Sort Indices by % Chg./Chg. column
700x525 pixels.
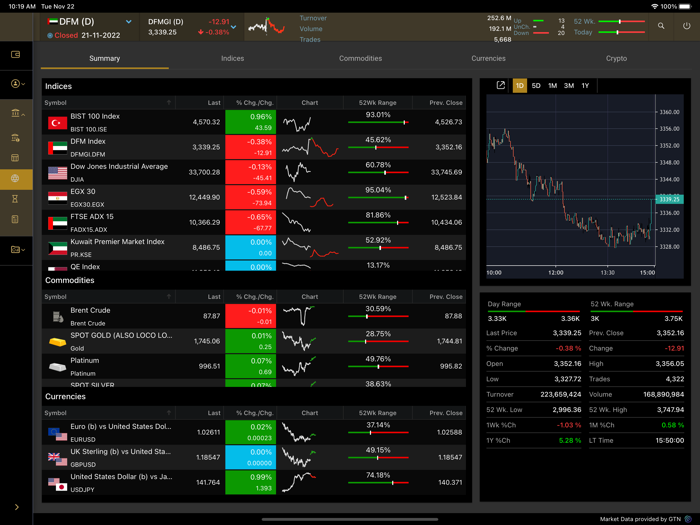(x=254, y=103)
